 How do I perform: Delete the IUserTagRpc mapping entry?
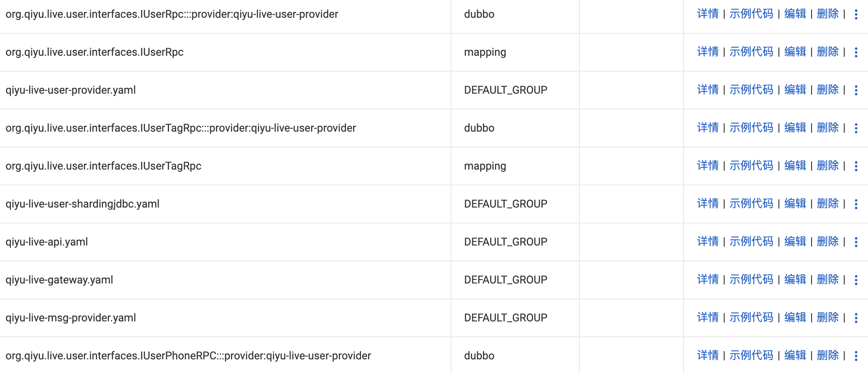[x=828, y=166]
